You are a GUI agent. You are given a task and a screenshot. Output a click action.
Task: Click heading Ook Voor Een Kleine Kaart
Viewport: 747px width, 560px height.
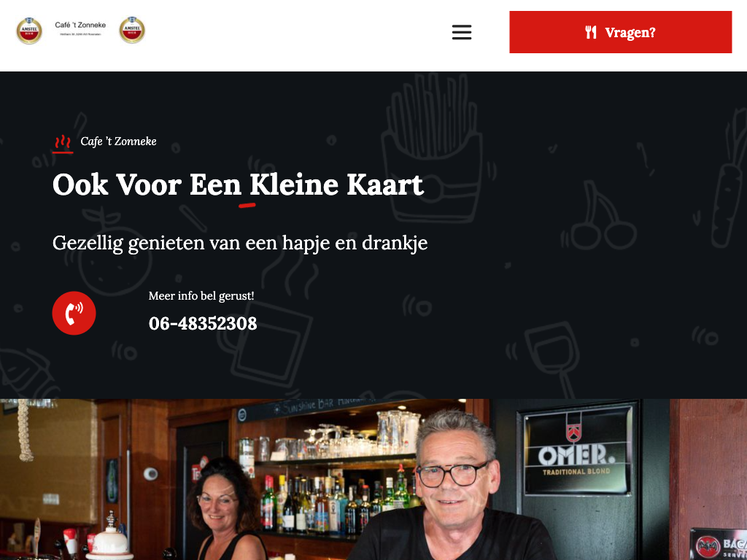pos(238,184)
